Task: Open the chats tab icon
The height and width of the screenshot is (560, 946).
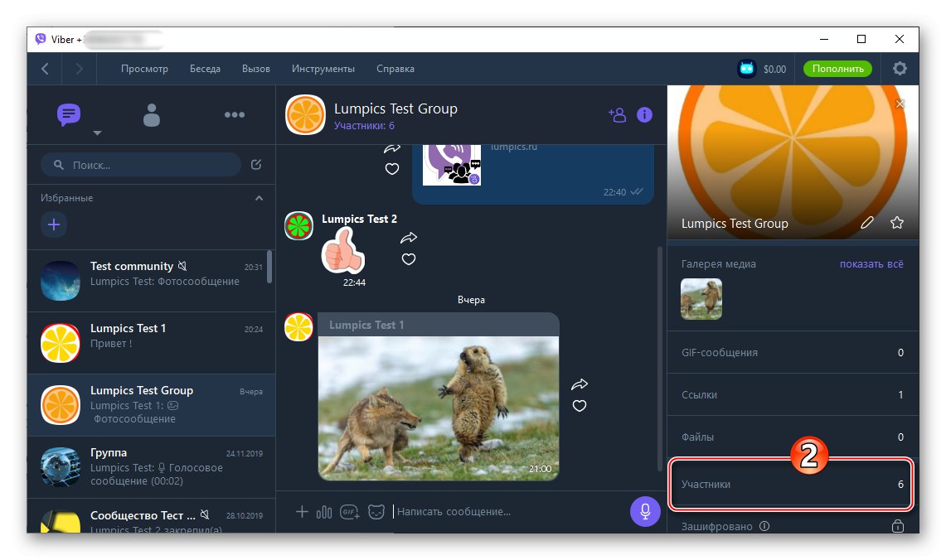Action: point(69,114)
